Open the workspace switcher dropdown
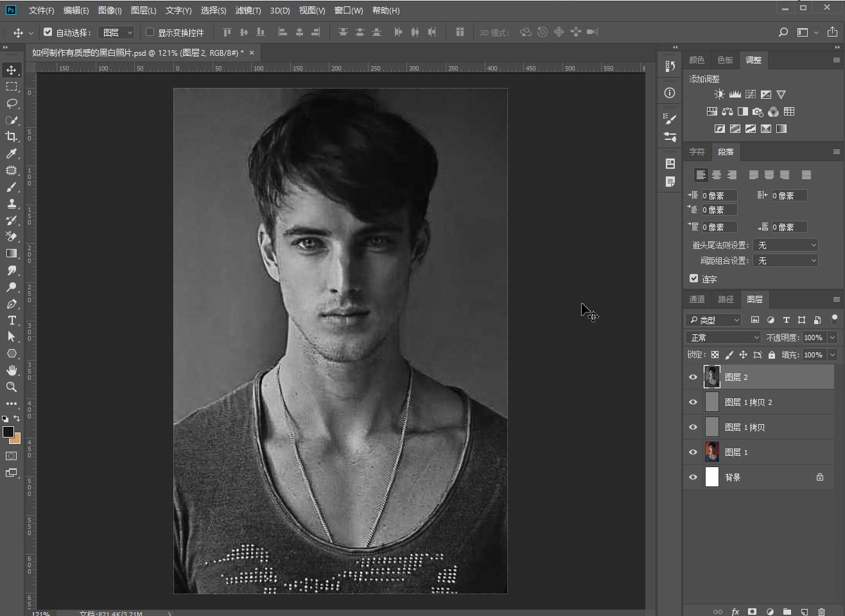This screenshot has height=616, width=845. 806,32
